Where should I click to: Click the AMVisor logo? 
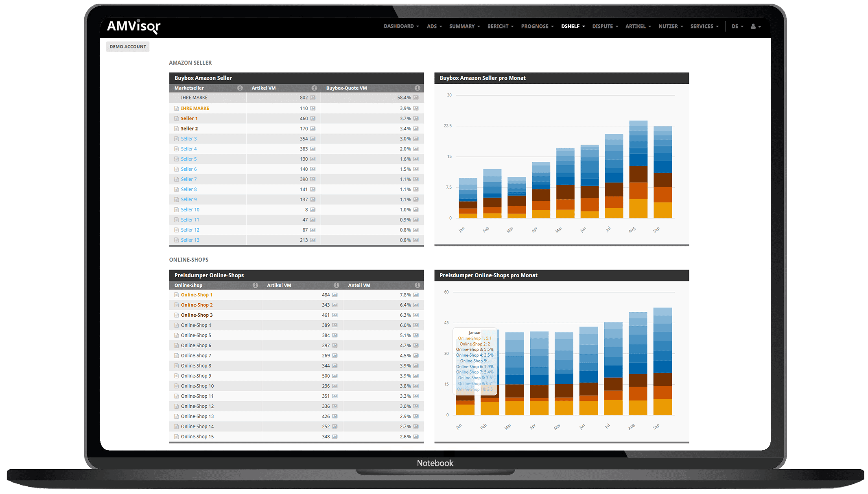(133, 27)
